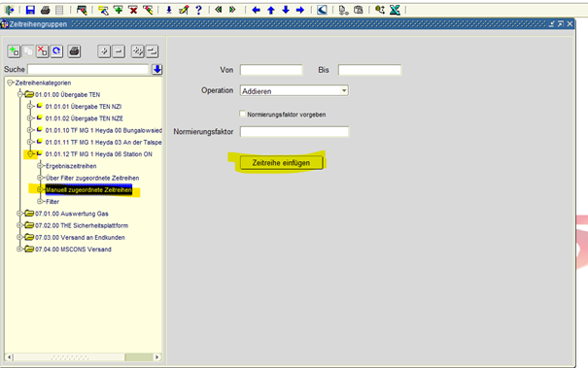Click the download arrow icon in top toolbar
588x368 pixels.
[x=169, y=10]
